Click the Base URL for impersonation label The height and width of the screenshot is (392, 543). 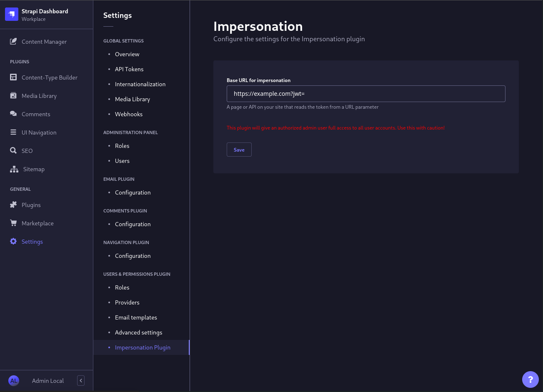tap(258, 80)
